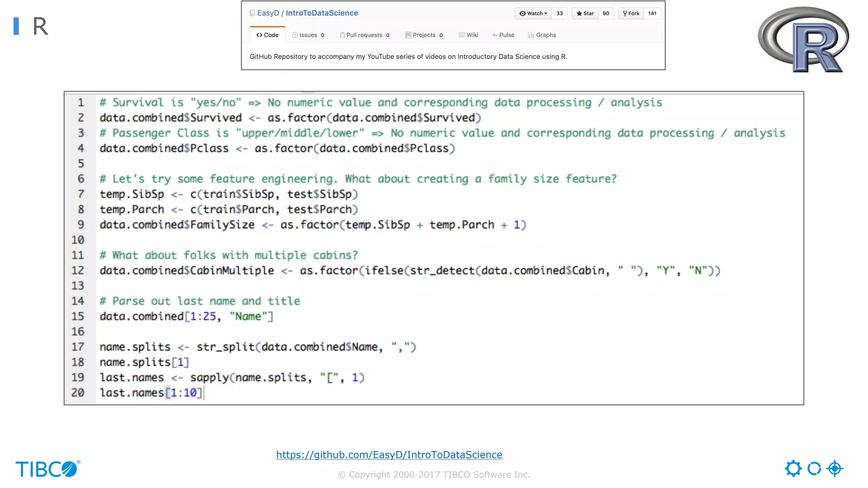Click the comment '# What about folks with multiple cabins?'
868x488 pixels.
(229, 255)
